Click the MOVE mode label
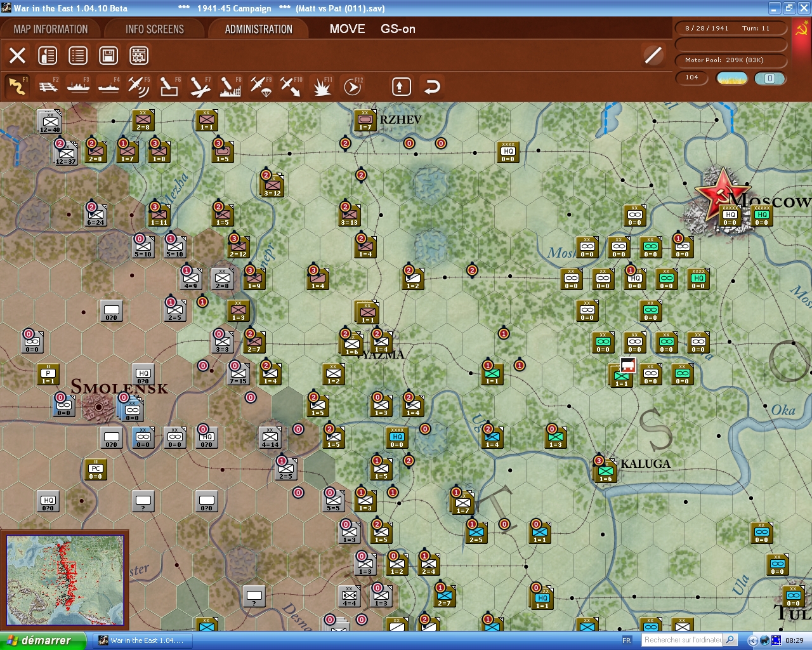 point(347,29)
